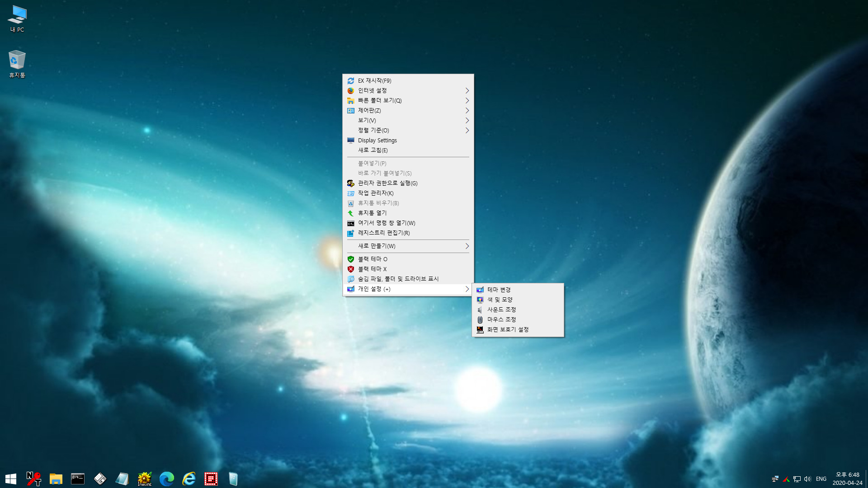Click the red shield icon beside 블랙 테마 X

351,269
